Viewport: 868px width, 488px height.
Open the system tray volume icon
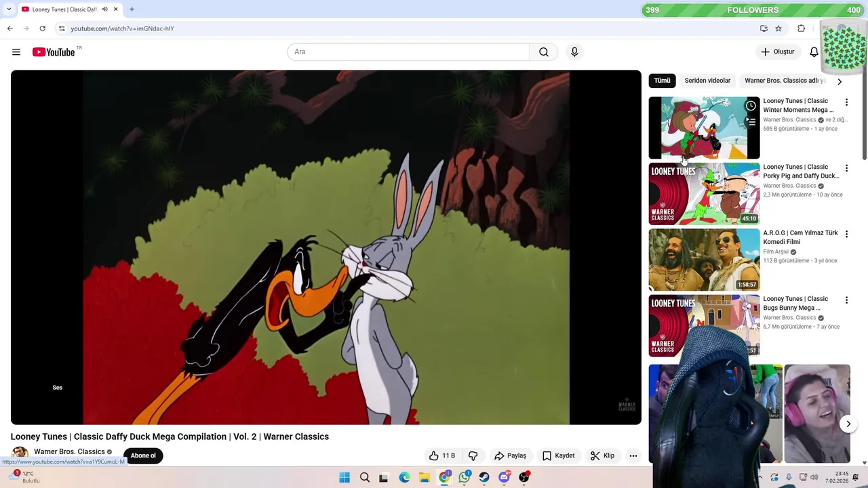(815, 477)
